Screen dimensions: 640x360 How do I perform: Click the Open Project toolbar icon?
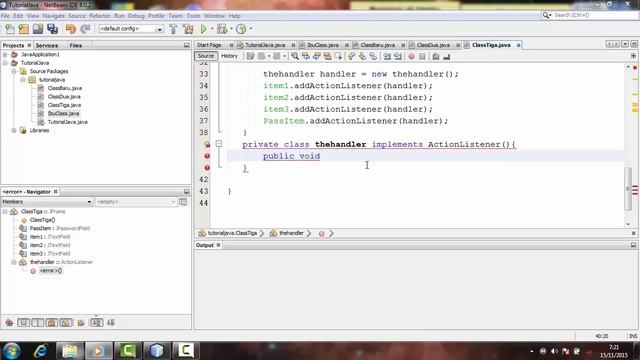(38, 29)
